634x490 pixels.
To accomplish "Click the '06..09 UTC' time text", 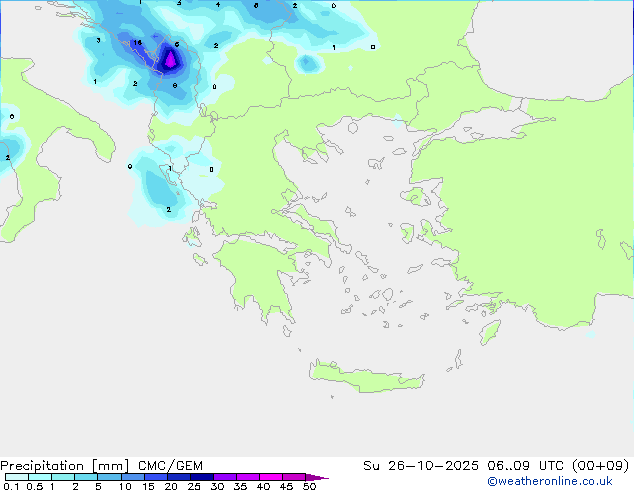I will [527, 466].
